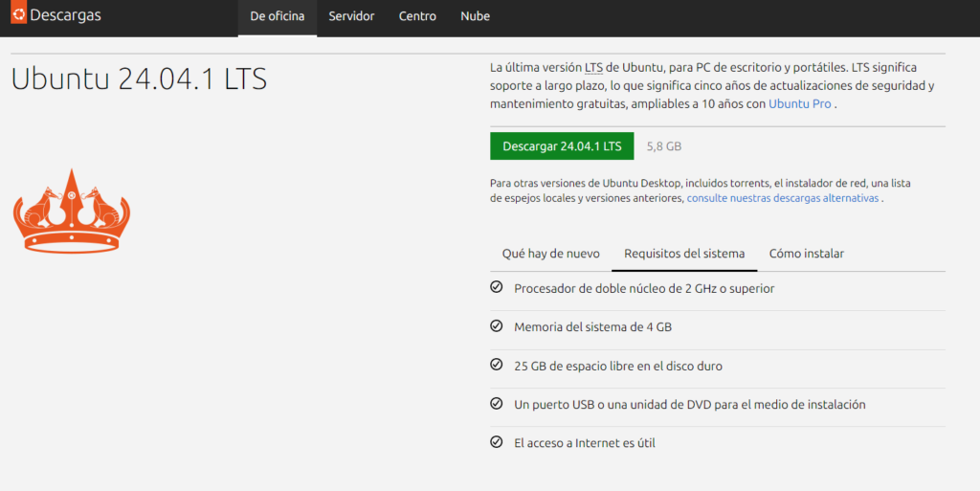Click the underlined LTS abbreviation in description
The width and height of the screenshot is (980, 491).
click(x=593, y=68)
